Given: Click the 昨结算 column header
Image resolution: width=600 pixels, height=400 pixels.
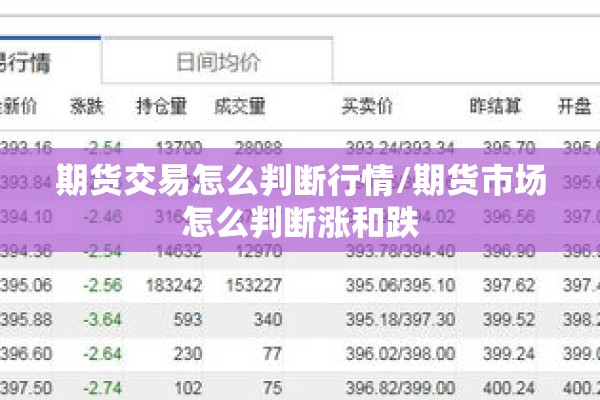Looking at the screenshot, I should tap(495, 106).
